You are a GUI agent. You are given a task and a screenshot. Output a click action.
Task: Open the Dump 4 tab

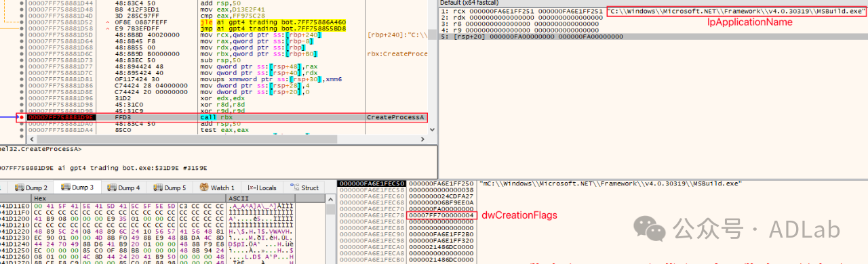(123, 188)
